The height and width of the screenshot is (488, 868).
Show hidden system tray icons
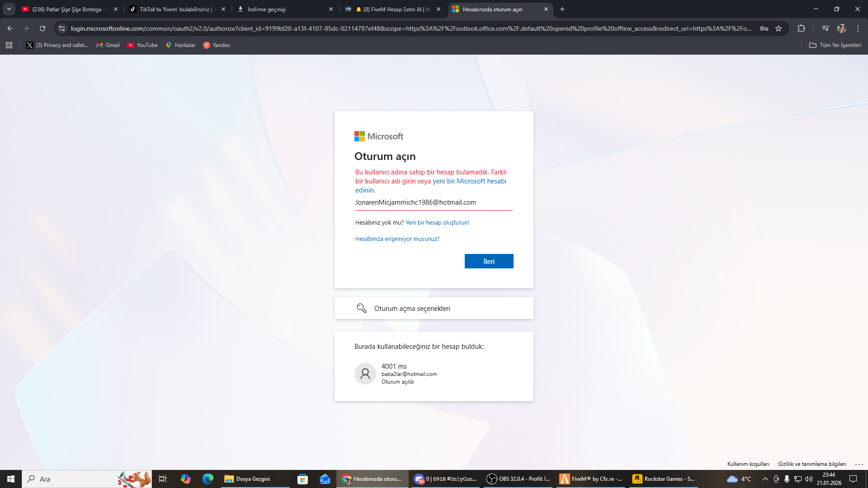765,479
